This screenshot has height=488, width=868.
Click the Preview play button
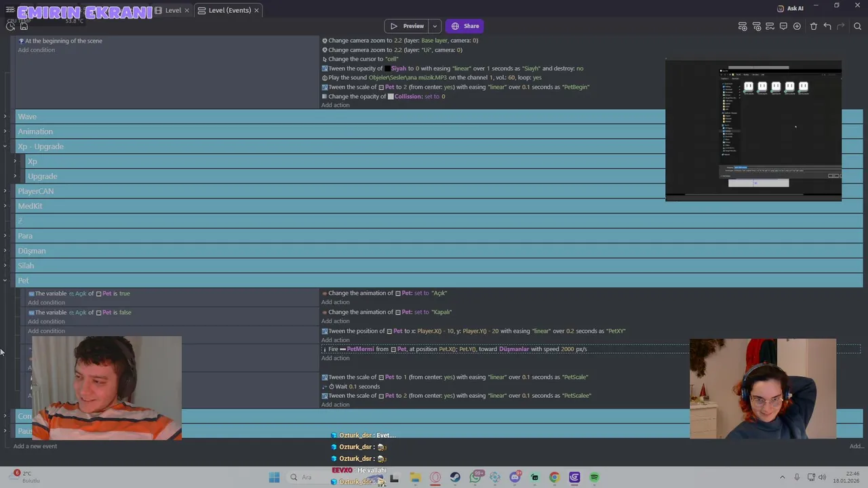[407, 26]
